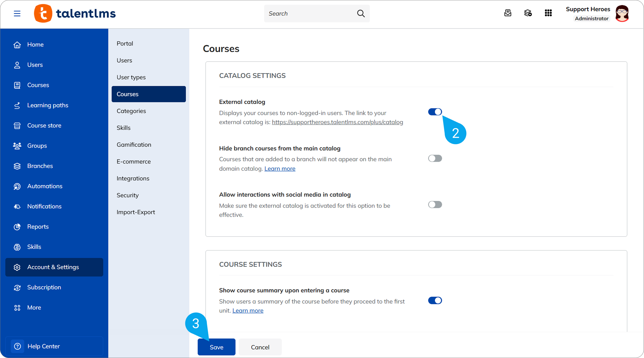644x358 pixels.
Task: Enable Hide branch courses from main catalog
Action: pyautogui.click(x=435, y=158)
